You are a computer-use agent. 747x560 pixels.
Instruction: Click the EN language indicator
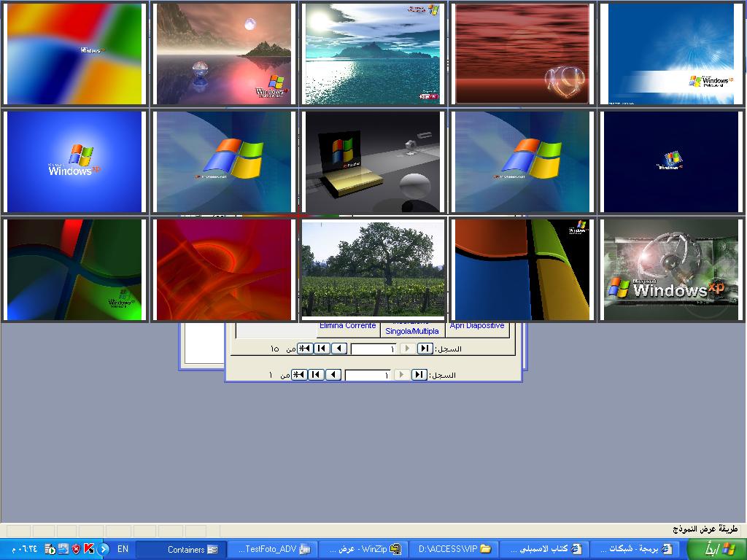[123, 549]
